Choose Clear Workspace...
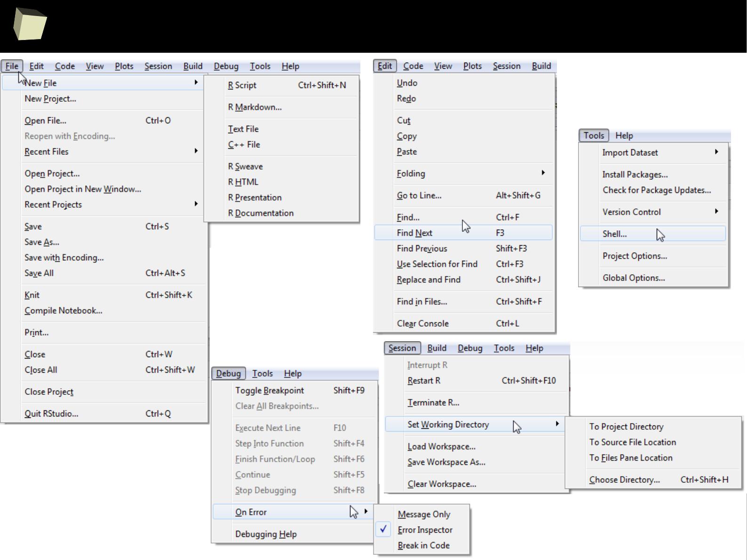 tap(442, 484)
